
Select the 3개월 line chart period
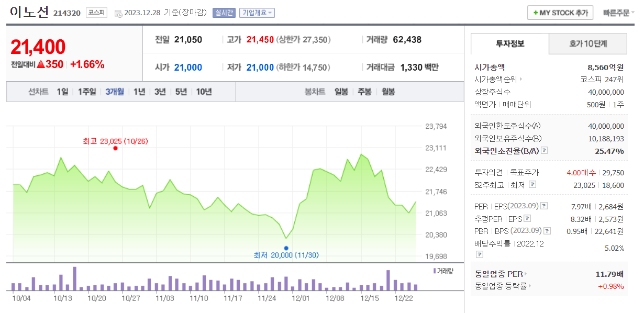tap(115, 92)
